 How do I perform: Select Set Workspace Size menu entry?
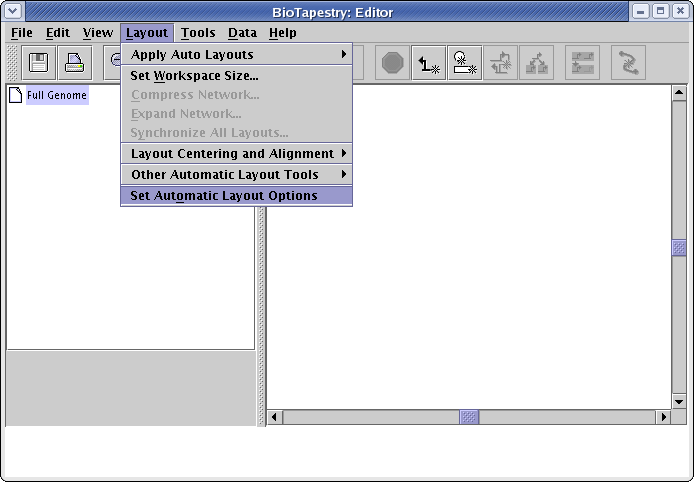coord(194,75)
